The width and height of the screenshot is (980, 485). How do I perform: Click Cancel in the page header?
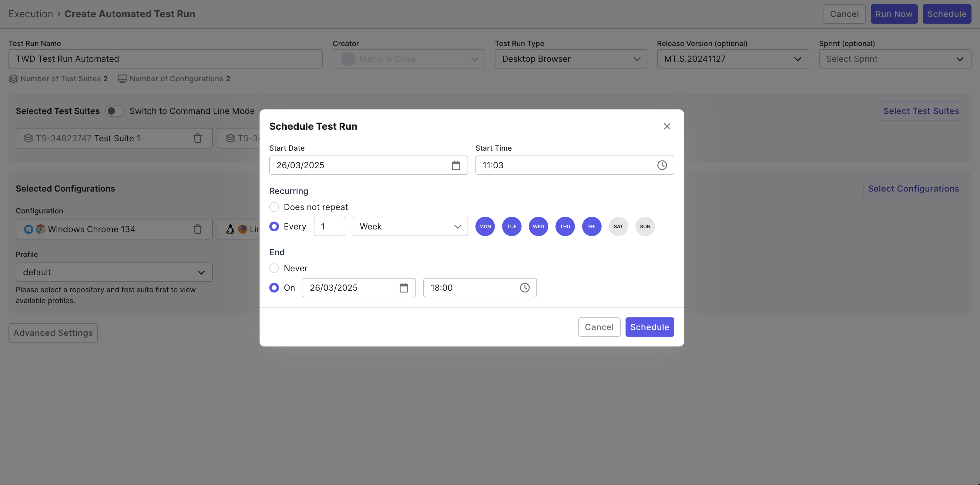point(844,14)
